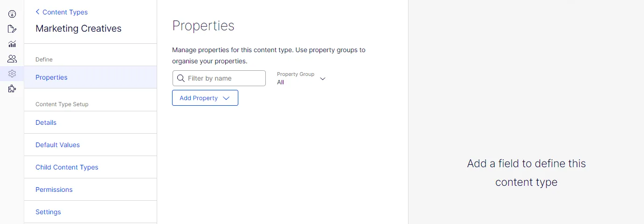644x224 pixels.
Task: Click the back chevron beside Content Types
Action: coord(38,12)
